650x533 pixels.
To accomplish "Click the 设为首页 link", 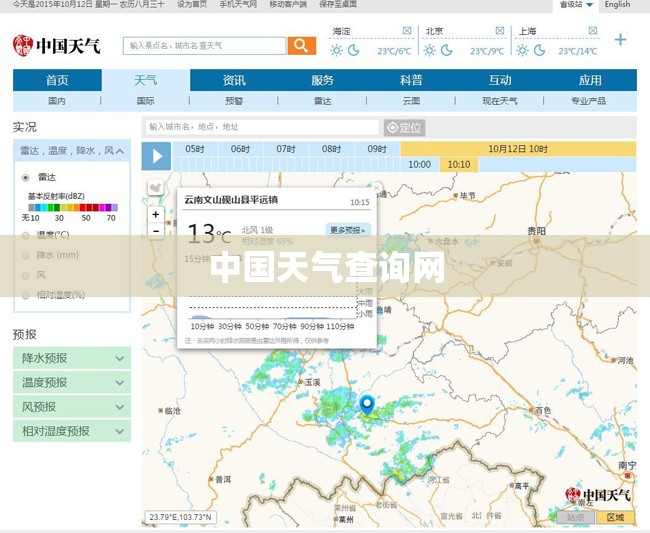I will (x=192, y=5).
